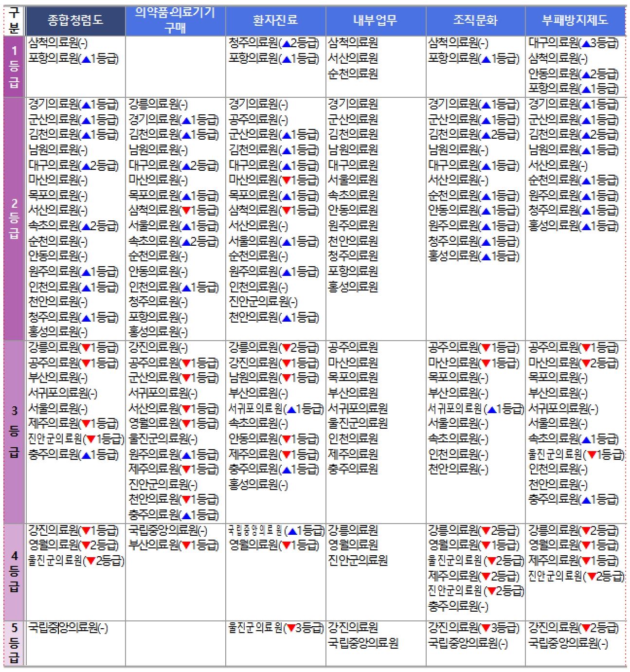630x672 pixels.
Task: Click 강릉의료원(▼2등급) in 조직문화 4등급
Action: click(x=474, y=530)
